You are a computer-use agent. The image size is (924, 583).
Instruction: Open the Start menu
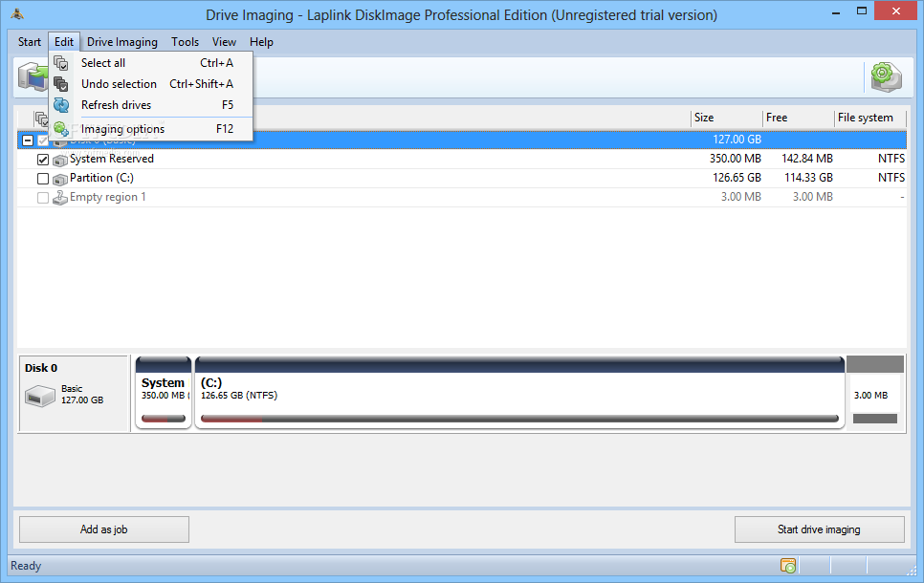click(30, 42)
